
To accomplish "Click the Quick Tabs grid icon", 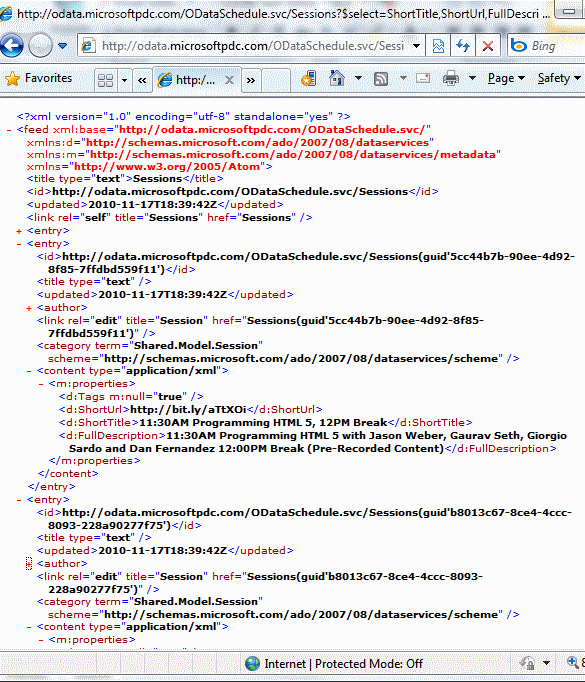I will click(x=105, y=80).
